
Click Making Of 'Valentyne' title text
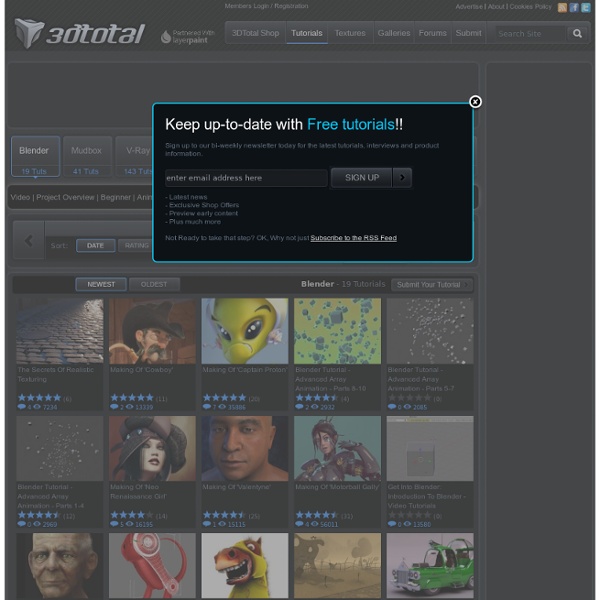click(x=236, y=487)
